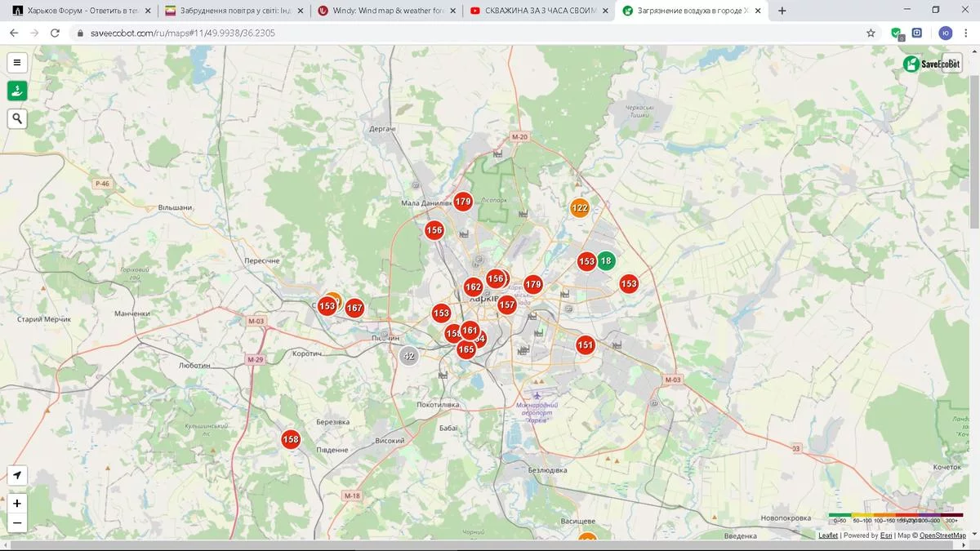Zoom out the map with minus button

click(17, 523)
